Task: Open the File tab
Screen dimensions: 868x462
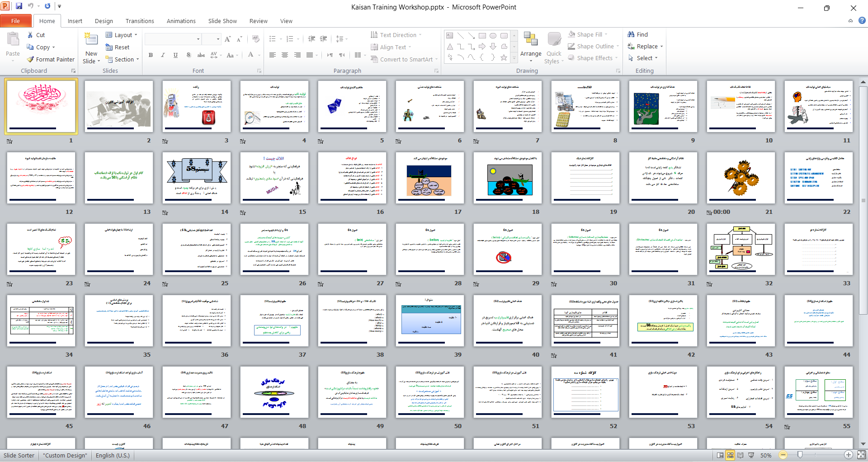Action: coord(16,21)
